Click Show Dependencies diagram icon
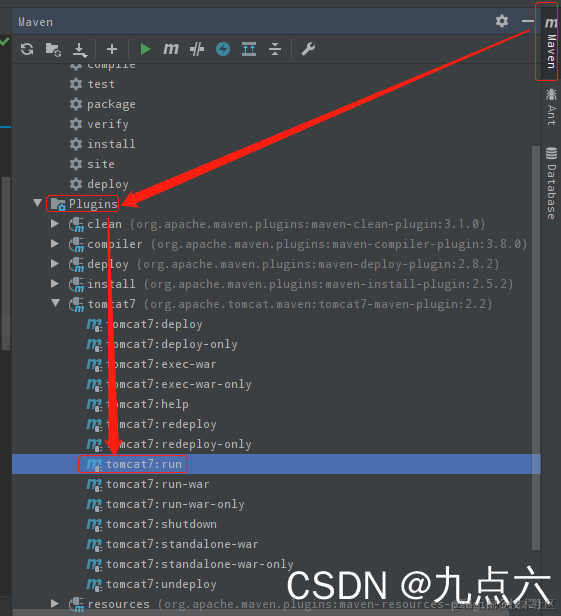 click(249, 49)
